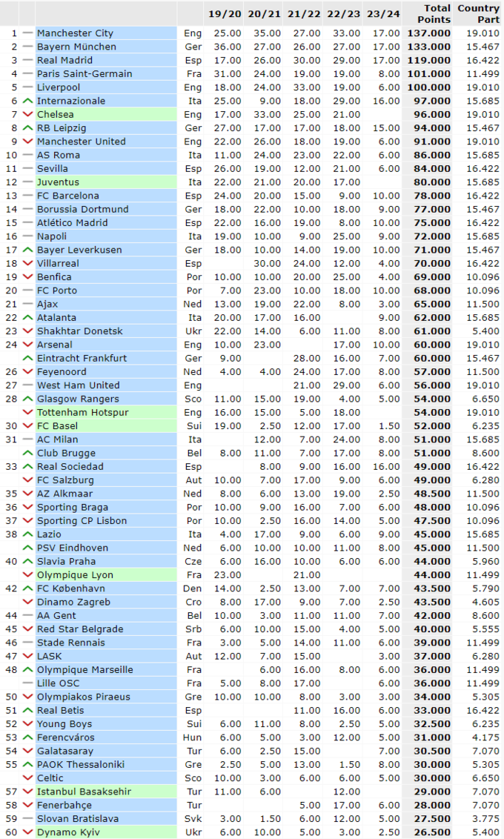Image resolution: width=504 pixels, height=839 pixels.
Task: Open the Bayern München club link
Action: coord(76,47)
